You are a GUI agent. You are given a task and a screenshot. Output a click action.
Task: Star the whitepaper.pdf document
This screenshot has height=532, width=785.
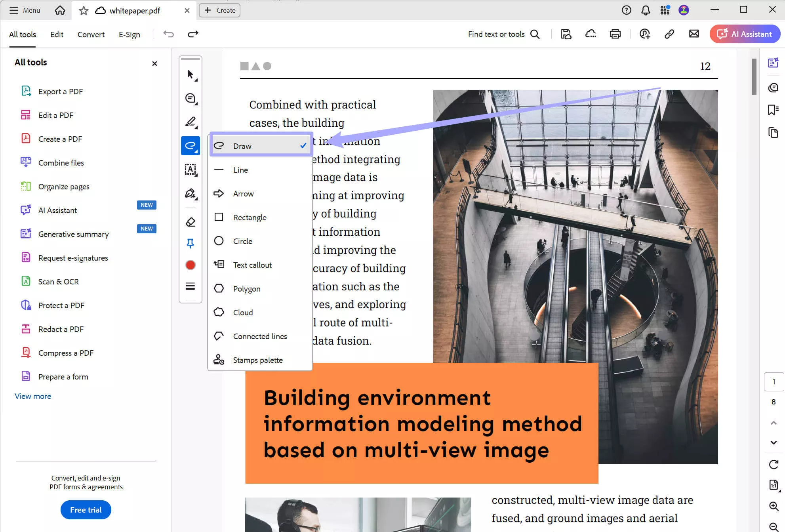pos(83,11)
